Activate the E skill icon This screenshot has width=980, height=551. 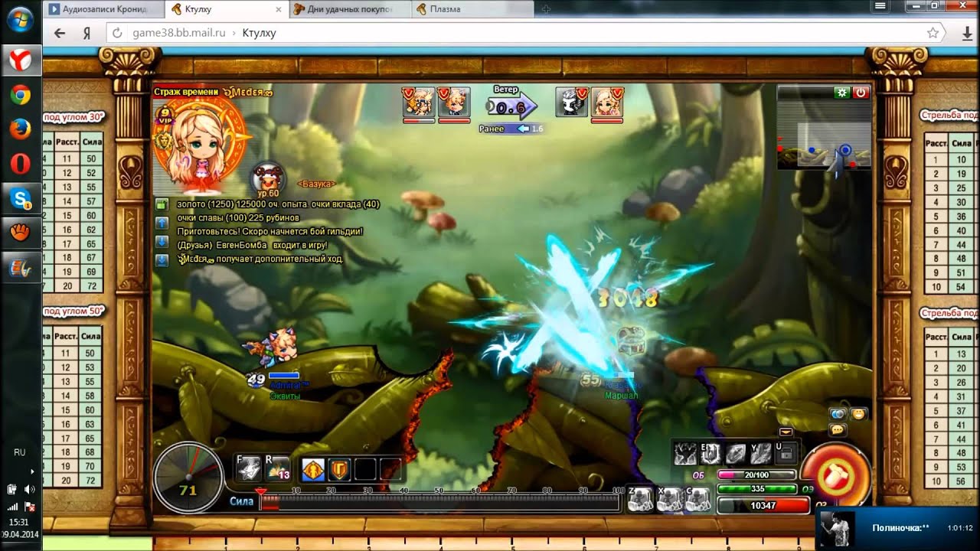tap(710, 454)
